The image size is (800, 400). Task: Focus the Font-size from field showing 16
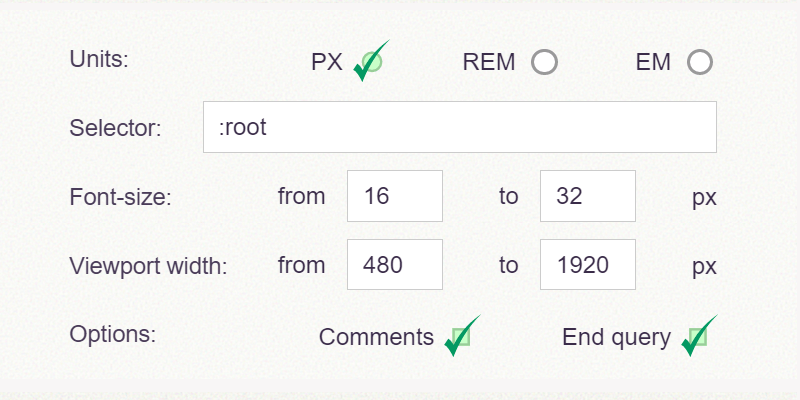394,196
